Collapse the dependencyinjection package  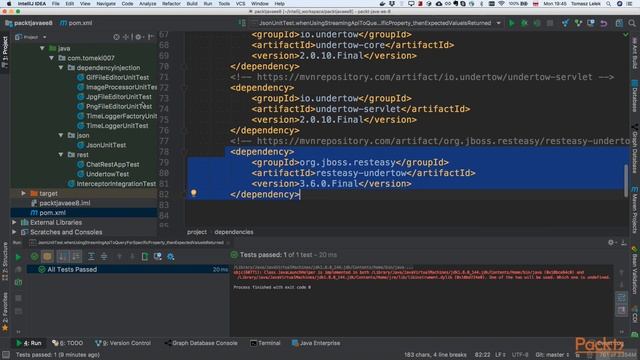click(61, 68)
